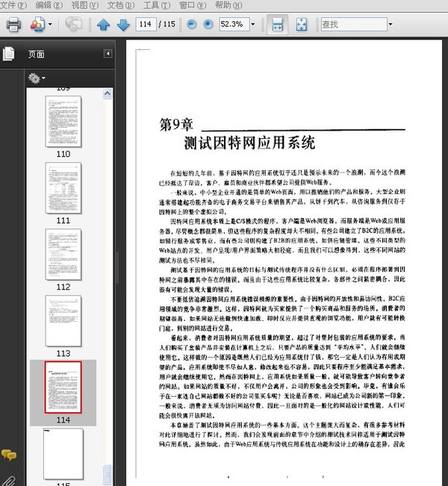
Task: Select page 113 thumbnail
Action: [x=63, y=321]
